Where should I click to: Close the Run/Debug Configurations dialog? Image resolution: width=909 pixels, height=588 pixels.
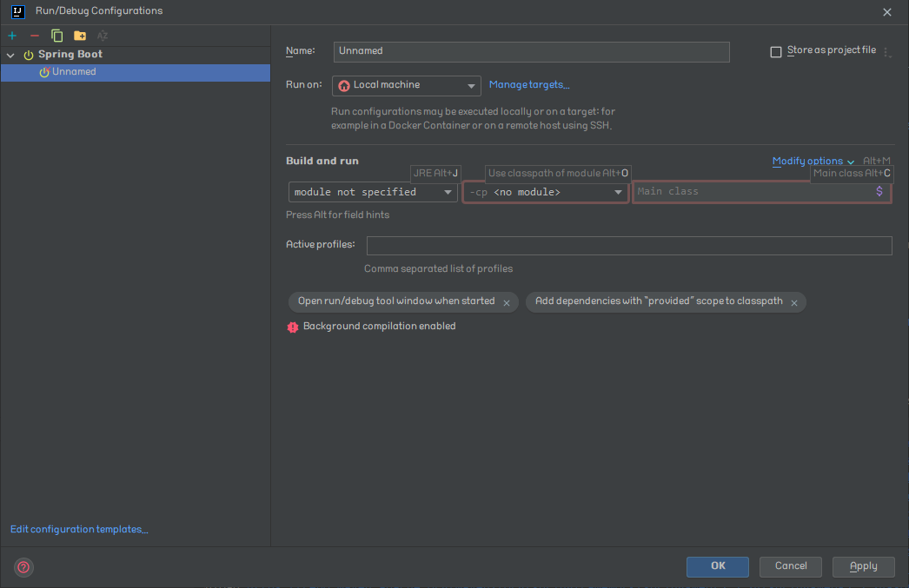887,12
